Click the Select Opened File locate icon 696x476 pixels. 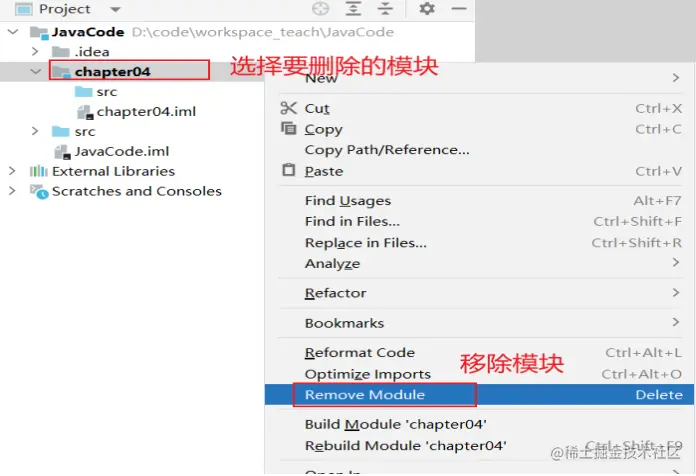pos(320,9)
